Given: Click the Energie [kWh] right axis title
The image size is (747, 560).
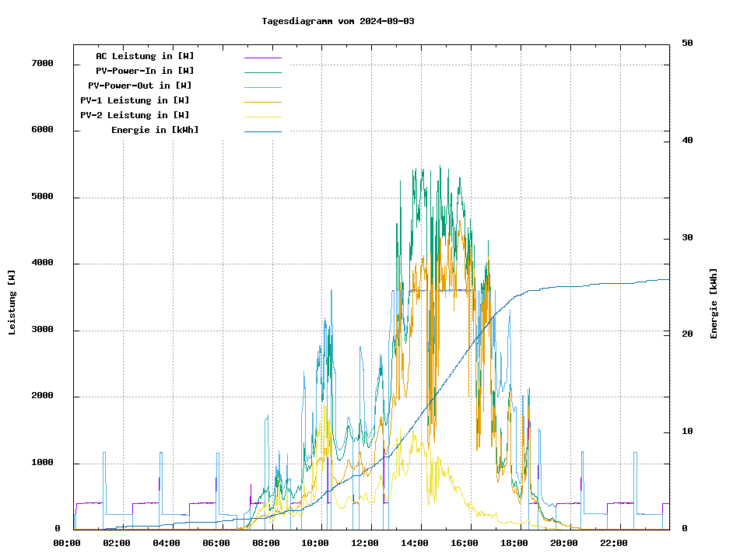Looking at the screenshot, I should (714, 303).
